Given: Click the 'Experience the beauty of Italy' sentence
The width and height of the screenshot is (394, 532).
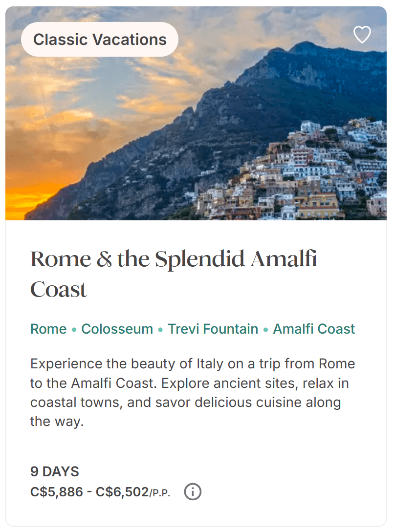Looking at the screenshot, I should [192, 364].
